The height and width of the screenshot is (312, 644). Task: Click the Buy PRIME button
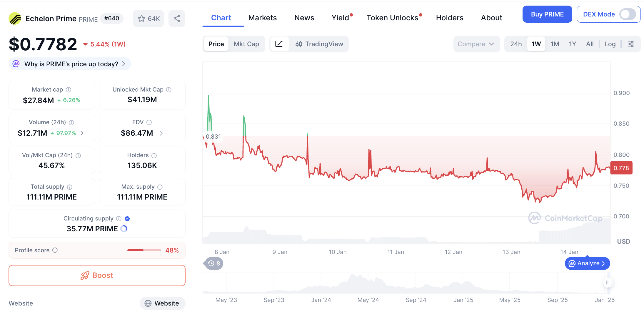point(547,14)
